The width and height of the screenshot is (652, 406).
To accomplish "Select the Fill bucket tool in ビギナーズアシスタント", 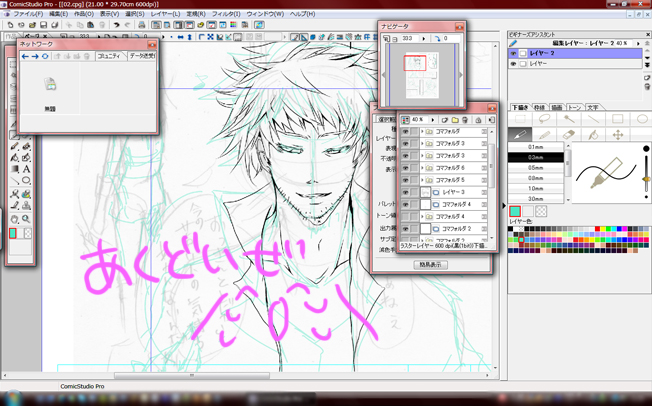I will coord(593,134).
